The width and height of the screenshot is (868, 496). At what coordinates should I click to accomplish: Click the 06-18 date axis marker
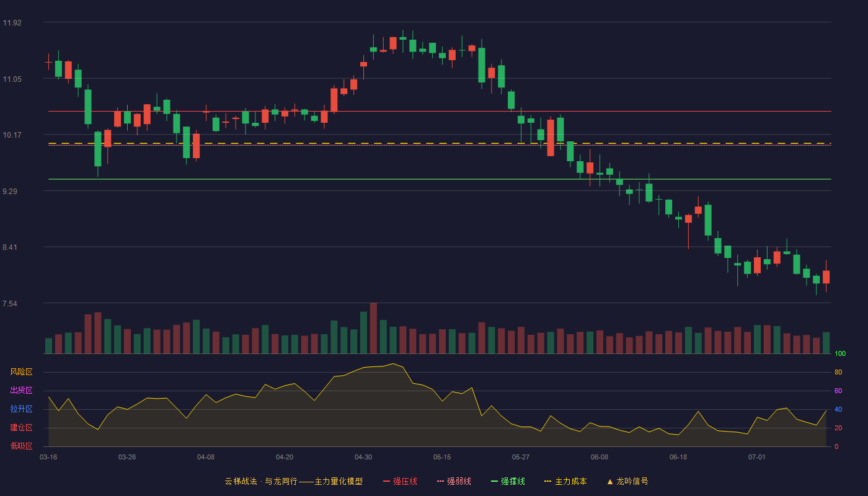678,457
